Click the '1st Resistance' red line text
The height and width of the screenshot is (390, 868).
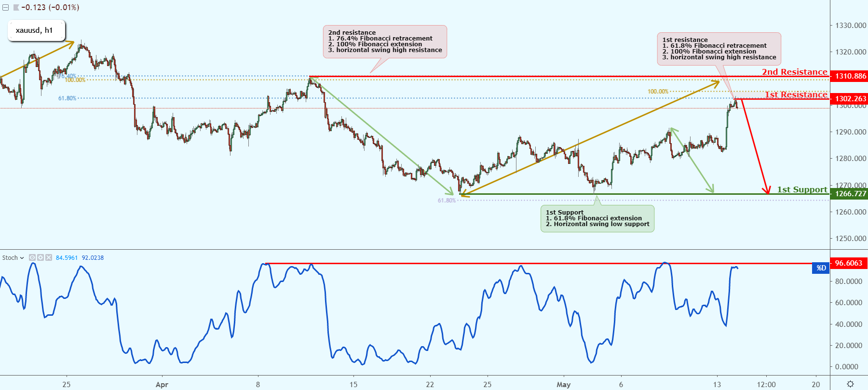coord(796,94)
